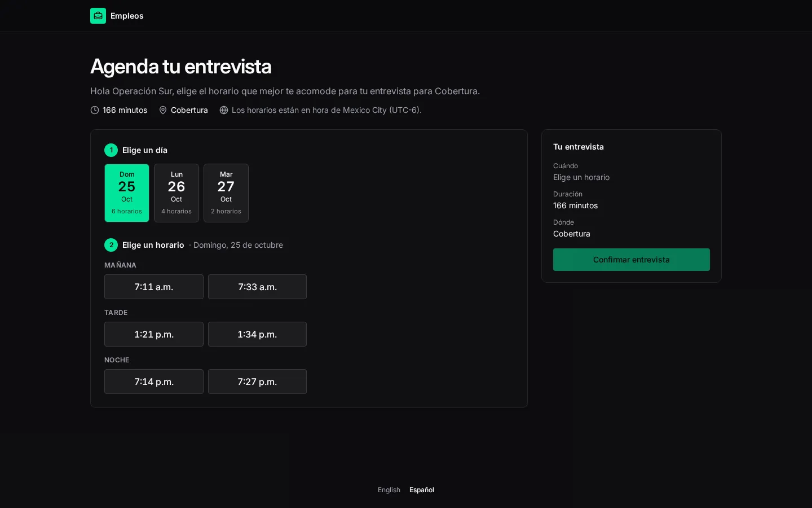Click '166 minutos' under Duración
Screen dimensions: 812x508
(x=575, y=205)
